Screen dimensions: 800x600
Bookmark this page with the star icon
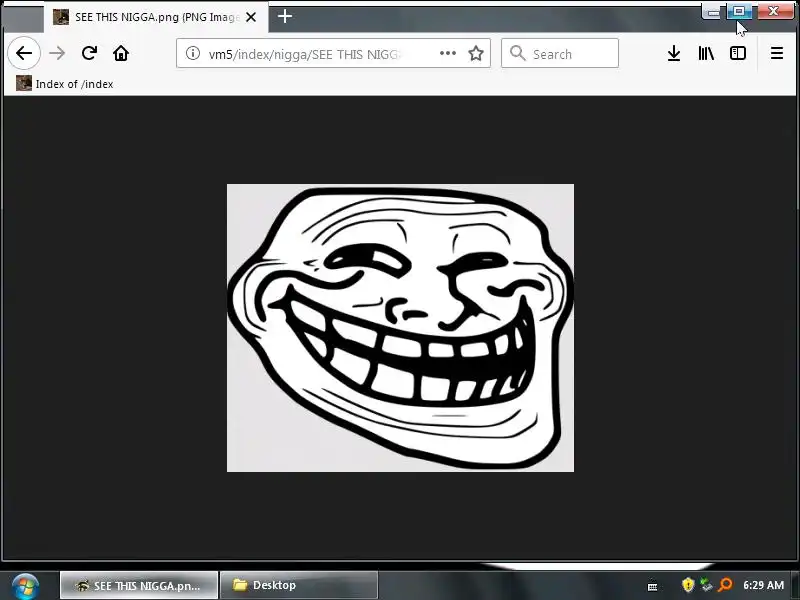(476, 53)
